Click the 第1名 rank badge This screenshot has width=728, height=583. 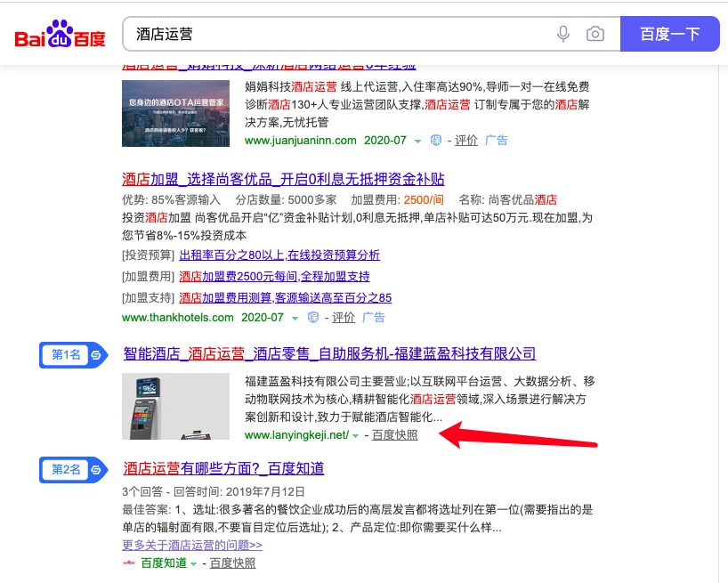(73, 355)
